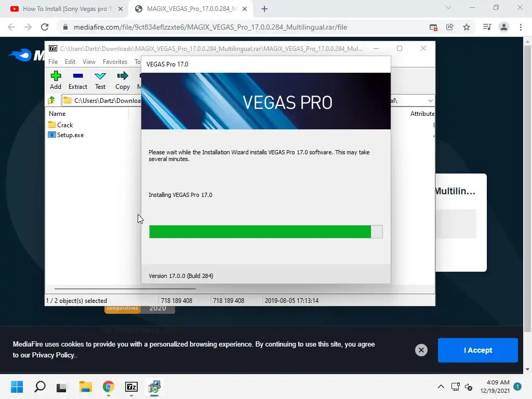Open the Edit menu in 7-Zip
Screen dimensions: 532x399
pos(70,62)
